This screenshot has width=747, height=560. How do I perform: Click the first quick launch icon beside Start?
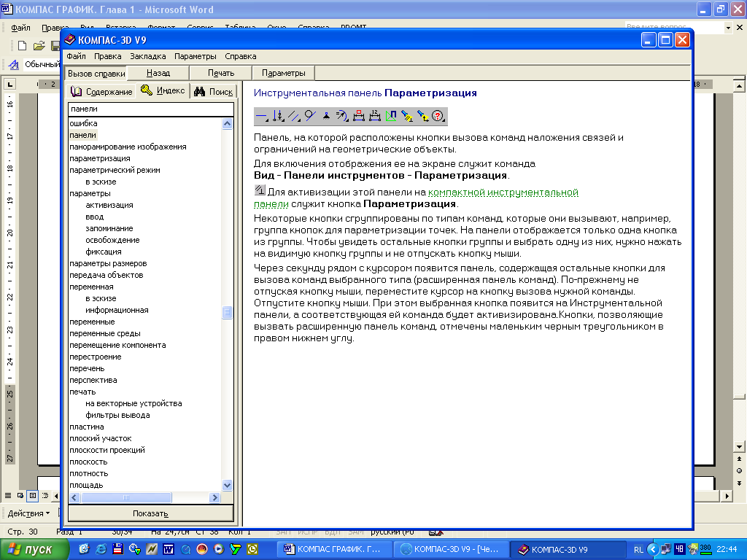[85, 549]
